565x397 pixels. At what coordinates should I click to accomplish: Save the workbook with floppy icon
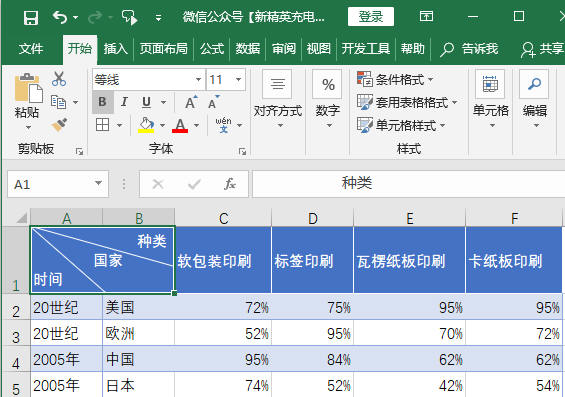[31, 17]
